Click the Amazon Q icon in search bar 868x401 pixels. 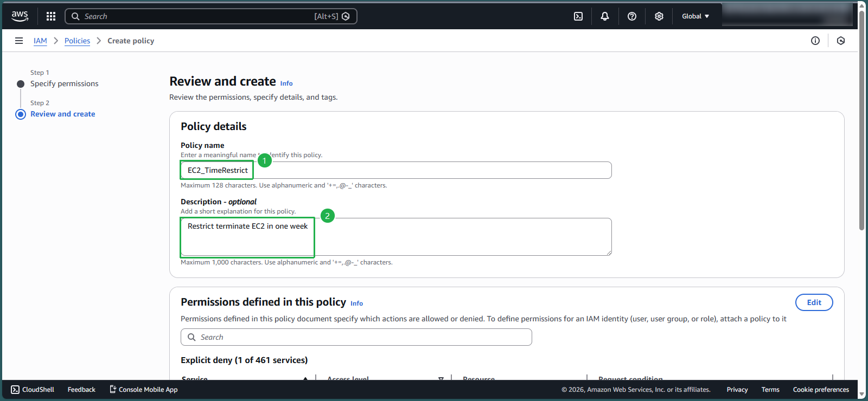tap(346, 16)
